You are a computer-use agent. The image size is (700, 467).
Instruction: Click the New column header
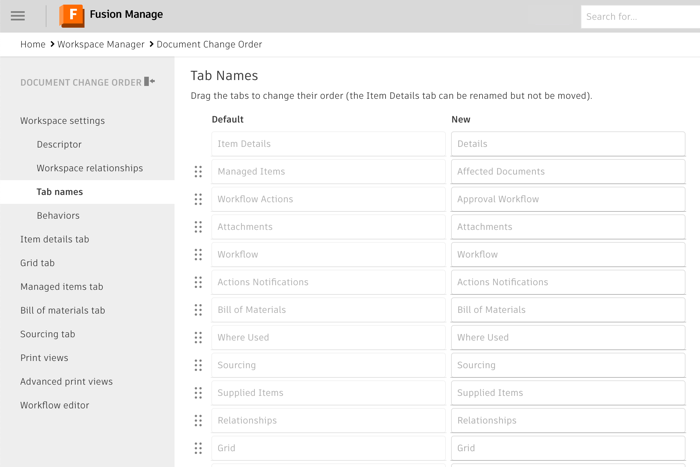coord(461,119)
